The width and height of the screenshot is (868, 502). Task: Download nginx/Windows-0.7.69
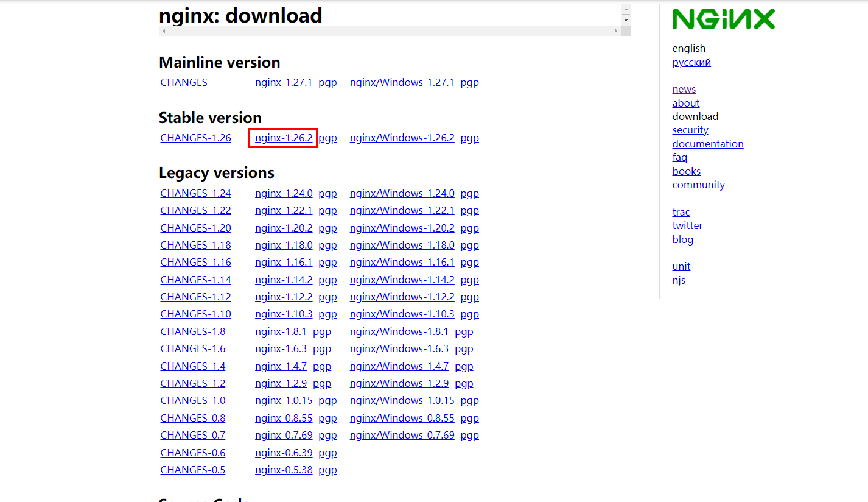(x=402, y=435)
